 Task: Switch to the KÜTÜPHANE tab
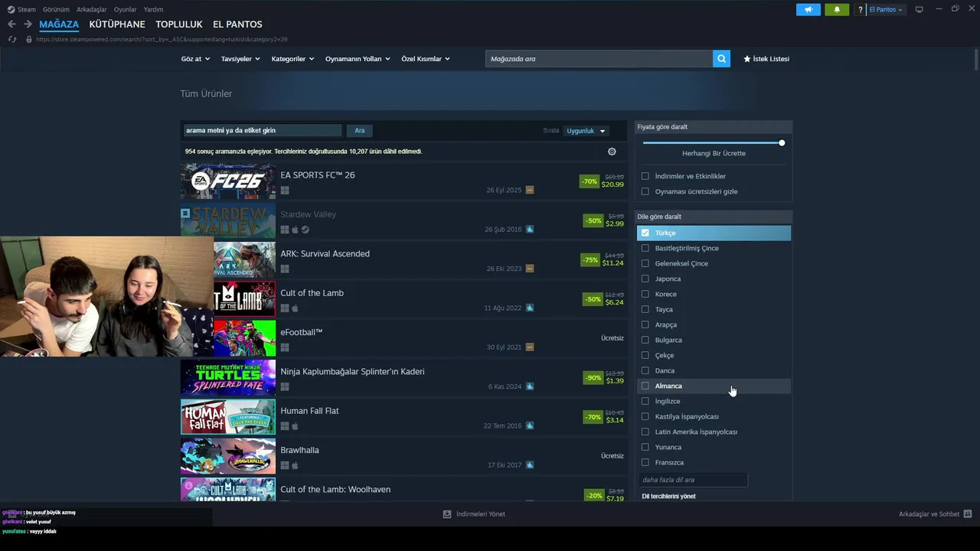tap(117, 24)
